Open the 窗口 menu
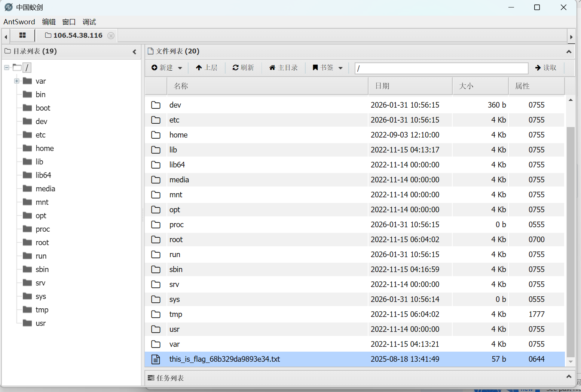581x392 pixels. coord(69,22)
